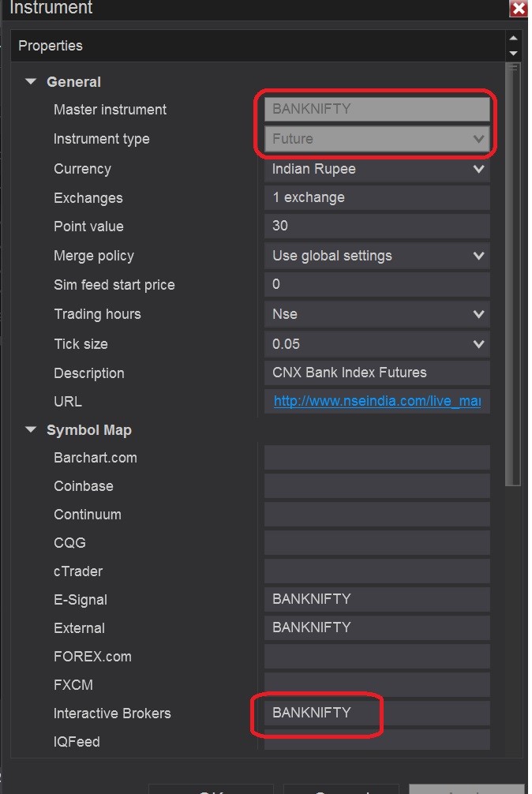The width and height of the screenshot is (532, 794).
Task: Click the E-Signal symbol field
Action: click(x=377, y=599)
